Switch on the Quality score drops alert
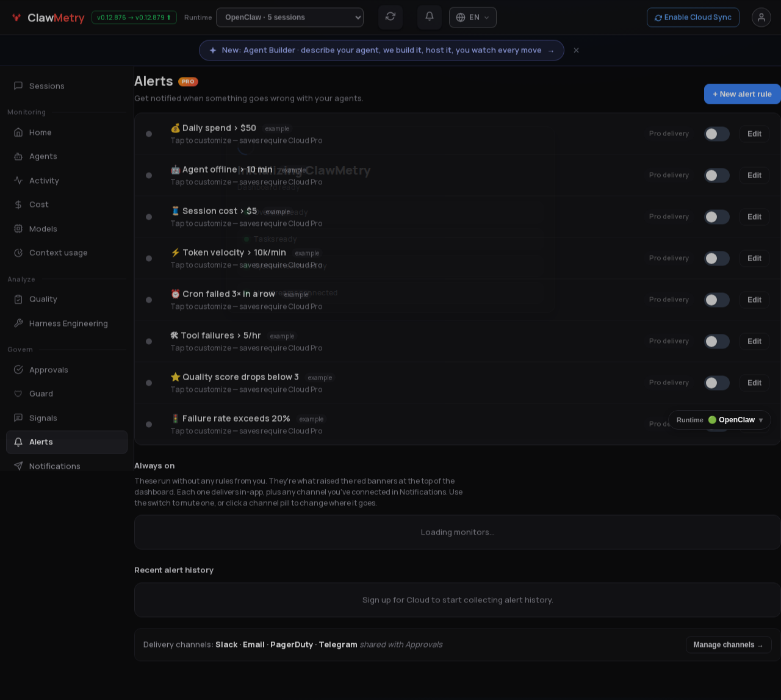Viewport: 781px width, 700px height. point(717,383)
